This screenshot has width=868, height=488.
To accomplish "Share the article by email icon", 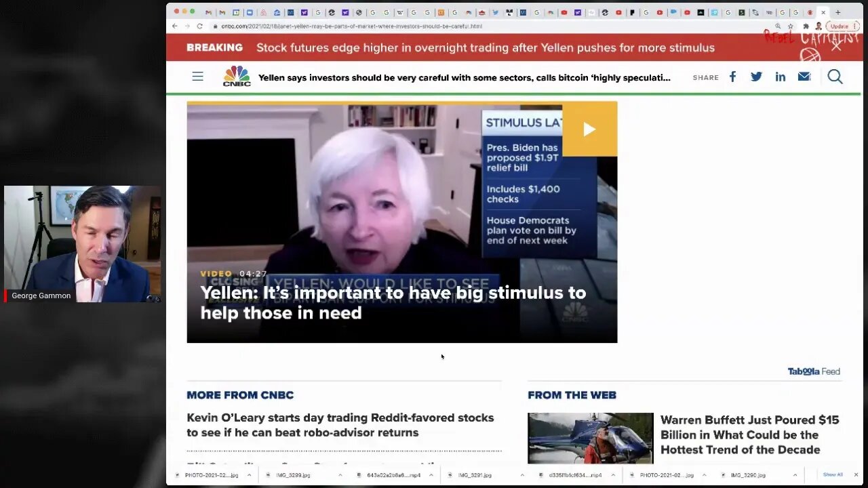I will 804,77.
